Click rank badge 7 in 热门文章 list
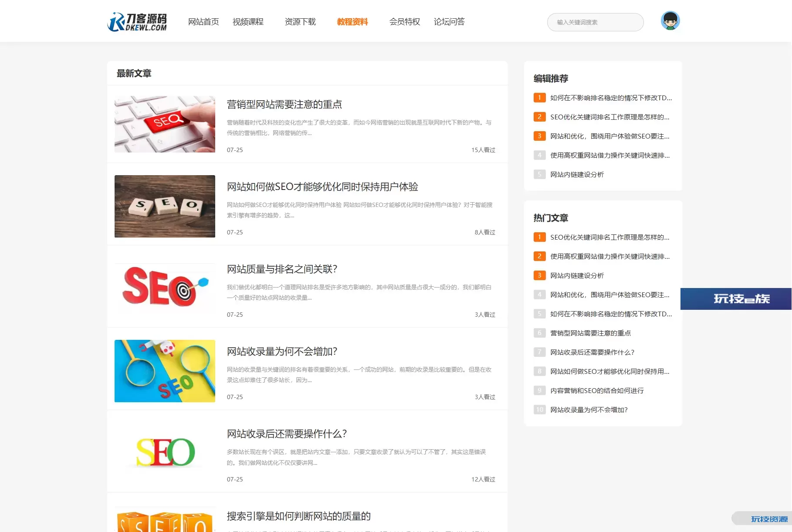The image size is (792, 532). coord(539,352)
